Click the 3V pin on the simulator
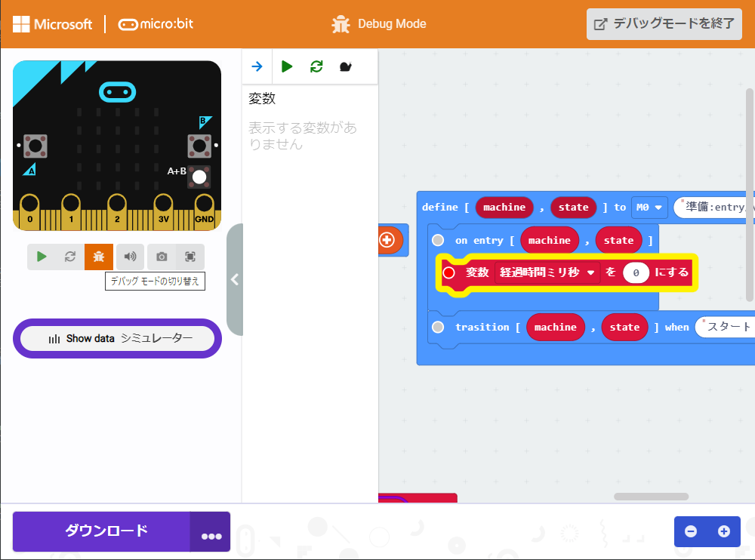 click(163, 212)
